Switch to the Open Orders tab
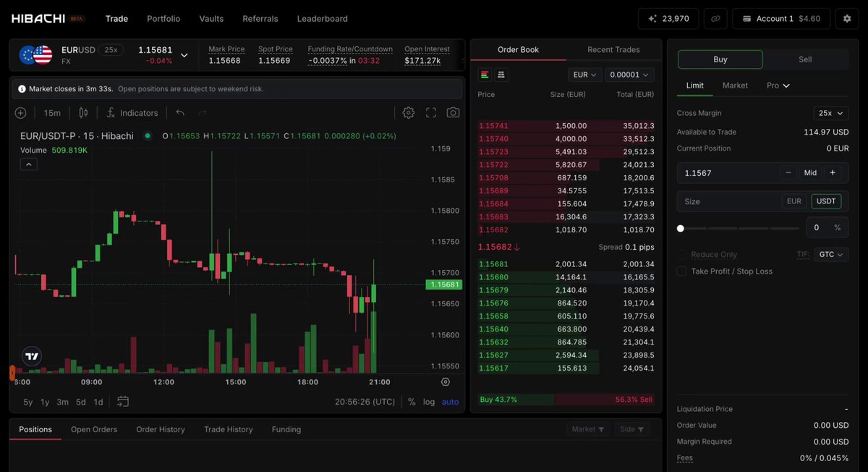This screenshot has height=472, width=868. coord(94,429)
